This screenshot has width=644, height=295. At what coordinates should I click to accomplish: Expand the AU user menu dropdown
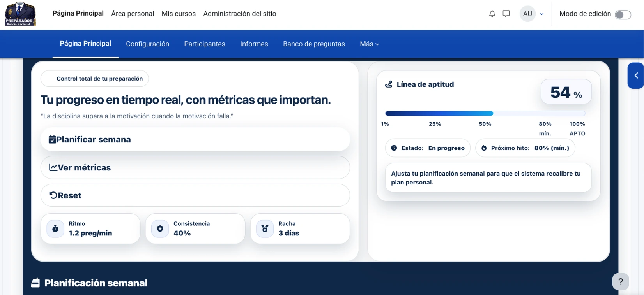tap(533, 14)
